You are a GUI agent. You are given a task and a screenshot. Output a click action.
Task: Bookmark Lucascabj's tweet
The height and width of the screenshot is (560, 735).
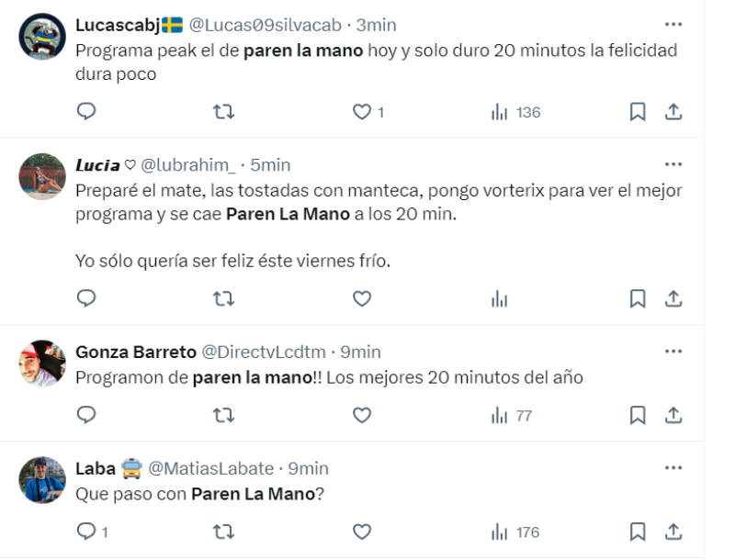(637, 112)
